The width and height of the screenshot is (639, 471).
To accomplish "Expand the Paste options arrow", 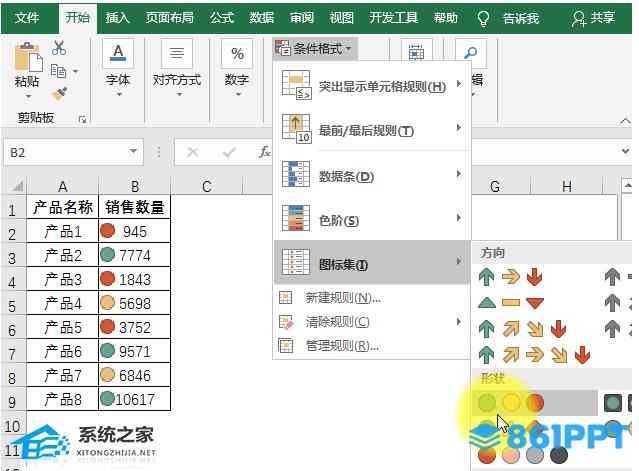I will [28, 97].
